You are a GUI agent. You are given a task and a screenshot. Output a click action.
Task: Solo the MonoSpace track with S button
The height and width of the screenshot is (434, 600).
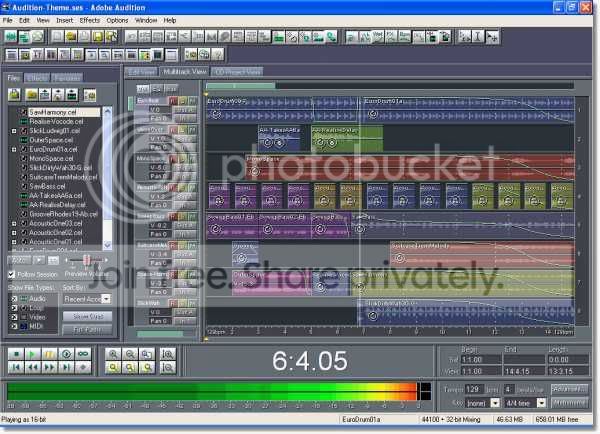(183, 159)
